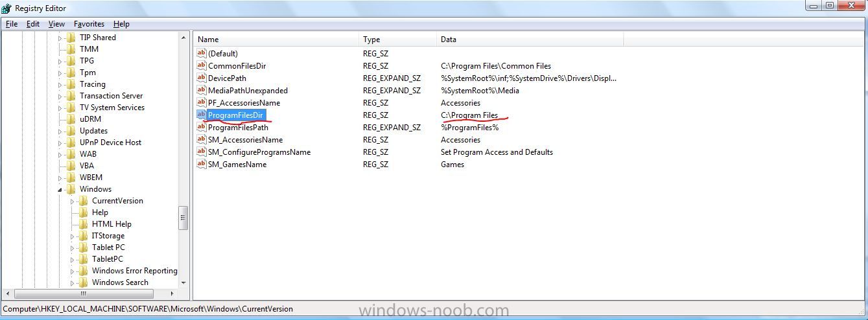This screenshot has height=320, width=868.
Task: Click the Windows Error Reporting folder icon
Action: click(84, 271)
